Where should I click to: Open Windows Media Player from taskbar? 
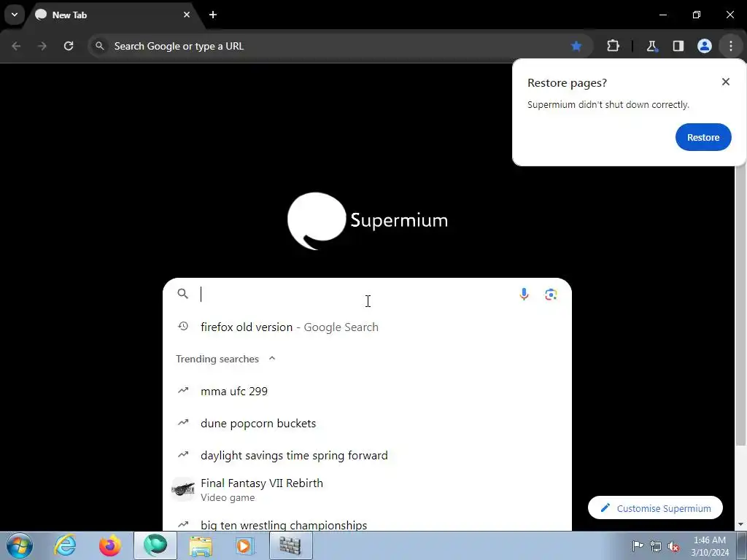[x=245, y=545]
